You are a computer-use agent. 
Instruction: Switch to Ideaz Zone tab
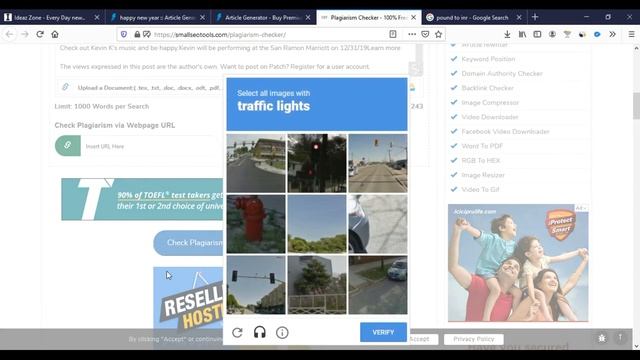coord(49,18)
